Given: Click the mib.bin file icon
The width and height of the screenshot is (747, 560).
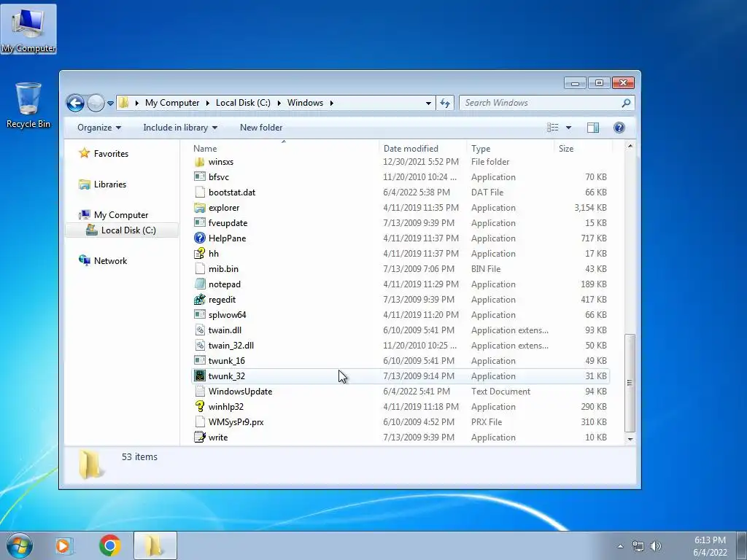Looking at the screenshot, I should click(200, 268).
